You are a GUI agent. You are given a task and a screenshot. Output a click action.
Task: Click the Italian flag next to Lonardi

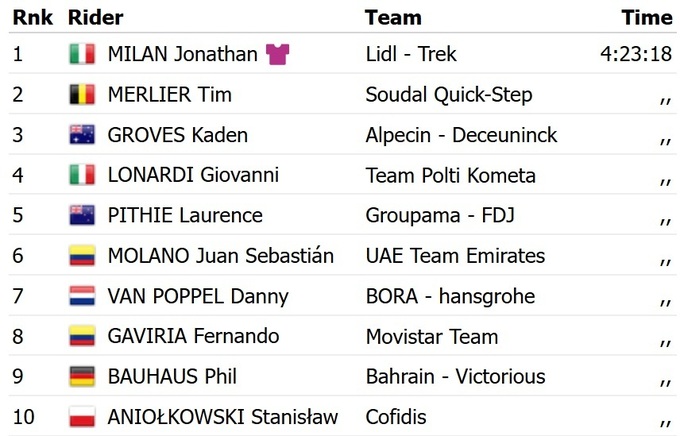click(x=82, y=175)
